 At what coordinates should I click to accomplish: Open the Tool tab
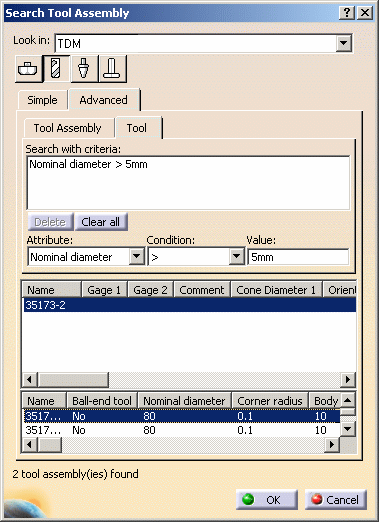tap(137, 128)
